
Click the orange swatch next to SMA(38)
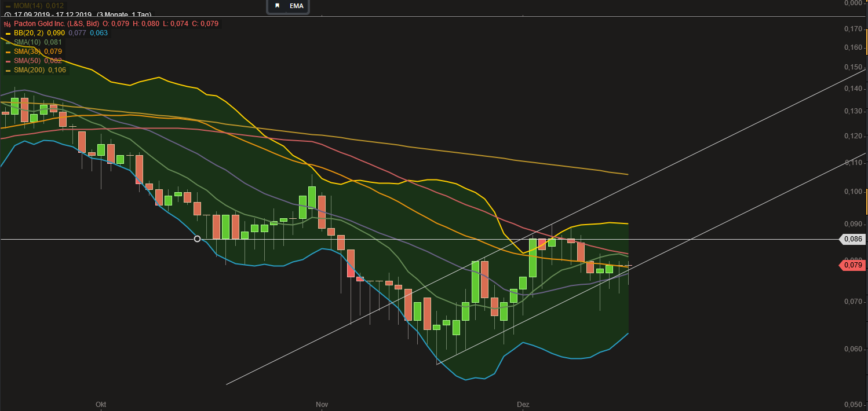(8, 52)
